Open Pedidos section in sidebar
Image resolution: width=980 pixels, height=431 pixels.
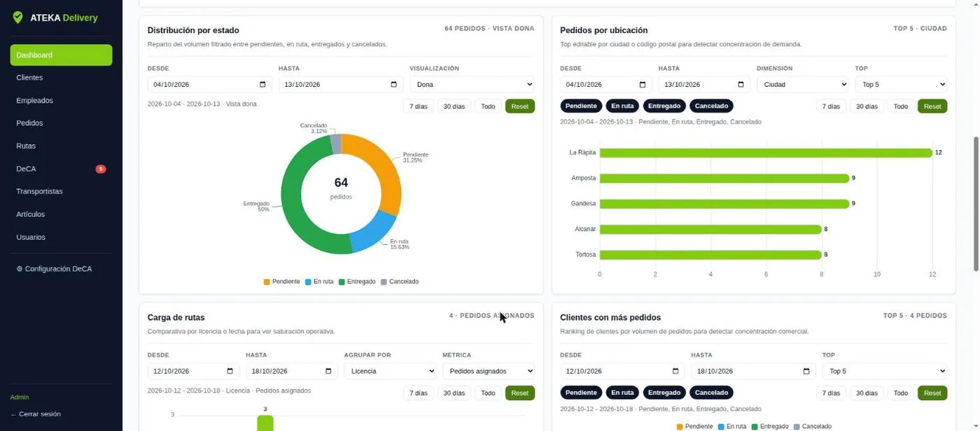click(61, 123)
